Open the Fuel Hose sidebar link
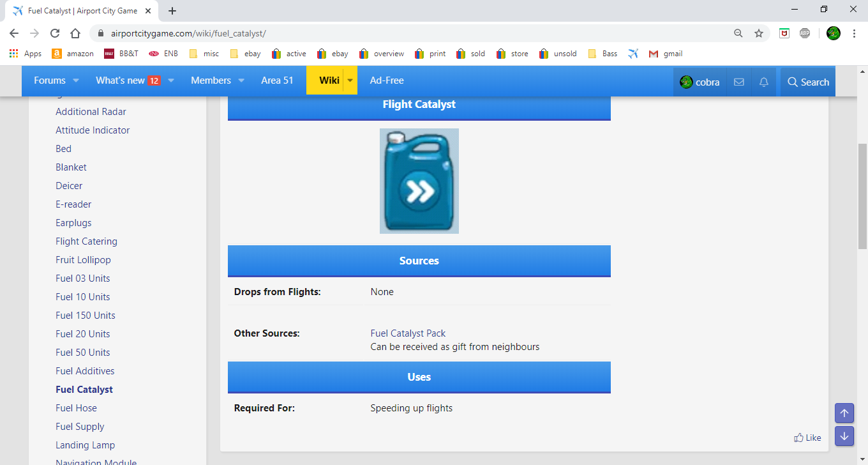The width and height of the screenshot is (868, 465). 76,408
